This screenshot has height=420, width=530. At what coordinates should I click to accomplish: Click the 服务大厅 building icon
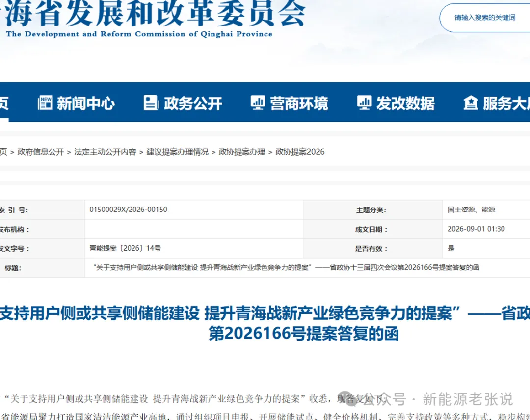tap(471, 103)
